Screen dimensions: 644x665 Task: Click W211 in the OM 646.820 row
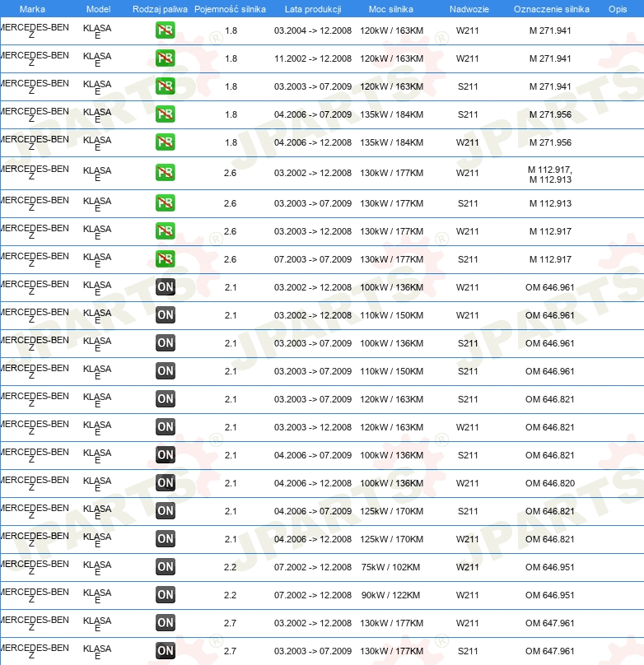click(468, 483)
